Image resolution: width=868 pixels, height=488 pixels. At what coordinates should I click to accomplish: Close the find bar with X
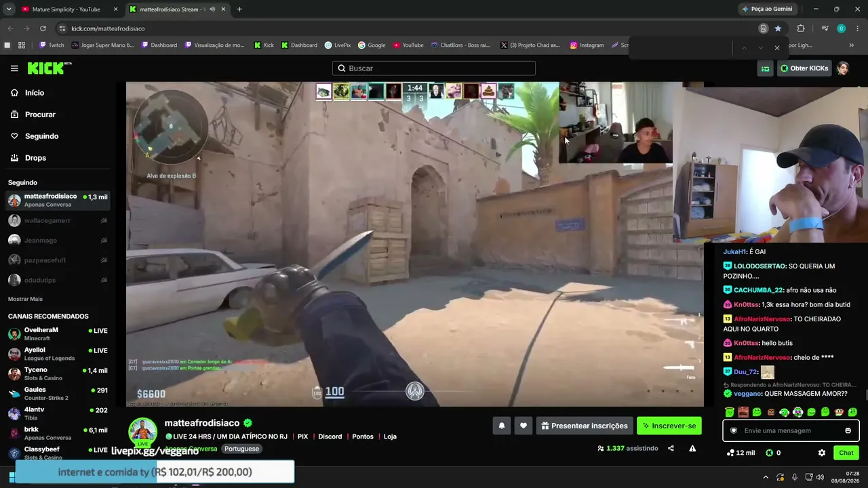pyautogui.click(x=777, y=47)
